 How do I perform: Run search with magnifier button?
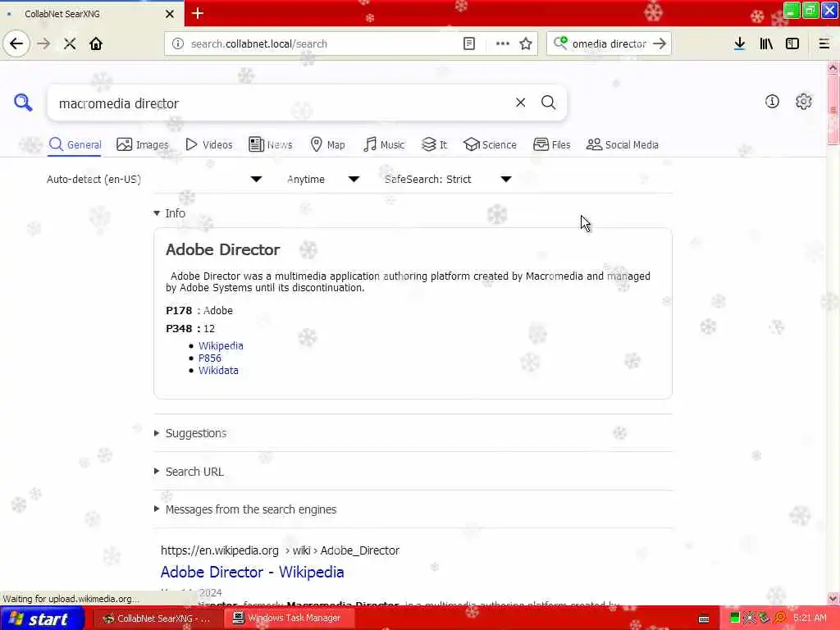[548, 103]
